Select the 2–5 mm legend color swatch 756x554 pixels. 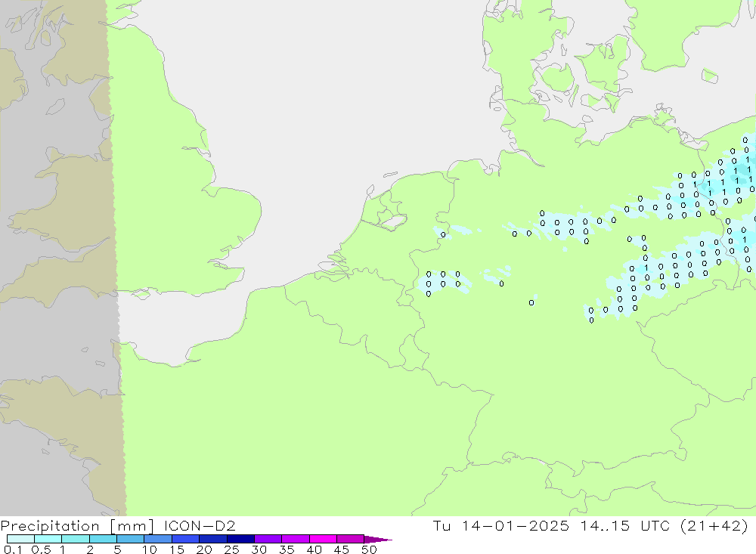(x=103, y=539)
